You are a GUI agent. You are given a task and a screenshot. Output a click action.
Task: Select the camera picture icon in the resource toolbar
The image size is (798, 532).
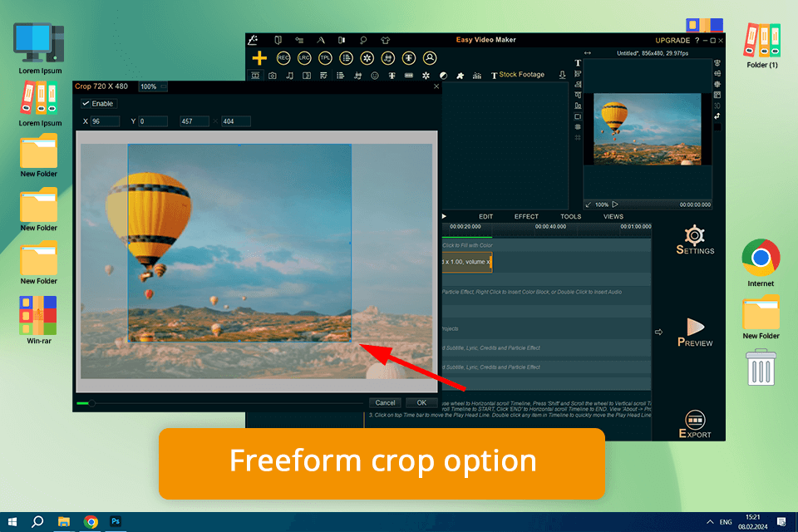273,76
